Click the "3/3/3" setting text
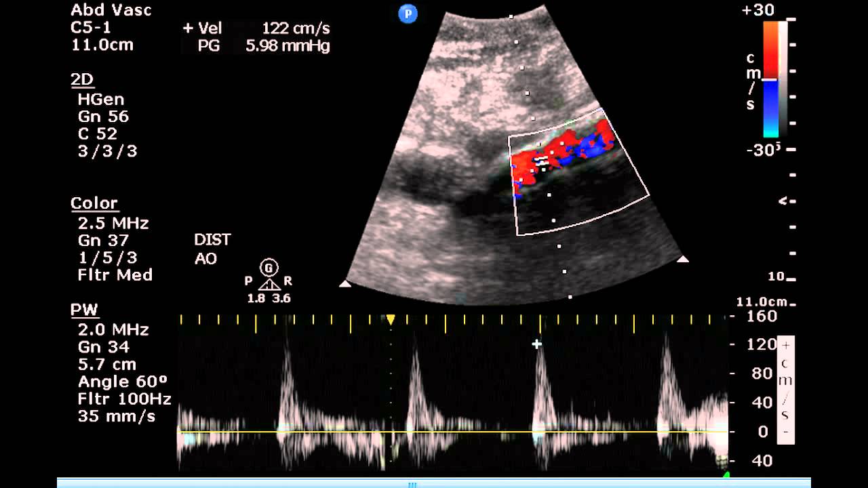This screenshot has width=868, height=488. [107, 151]
